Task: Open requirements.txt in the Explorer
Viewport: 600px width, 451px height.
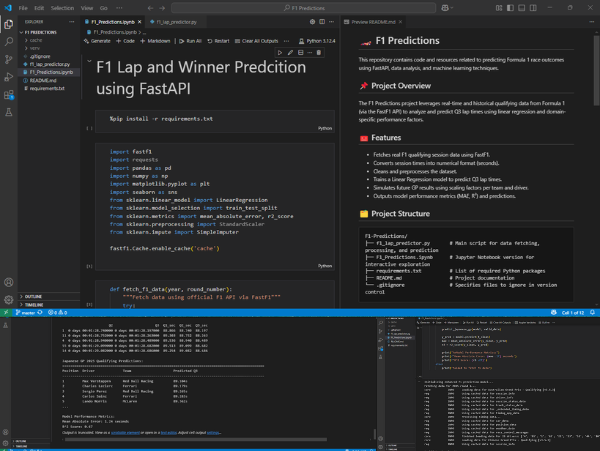Action: point(49,88)
